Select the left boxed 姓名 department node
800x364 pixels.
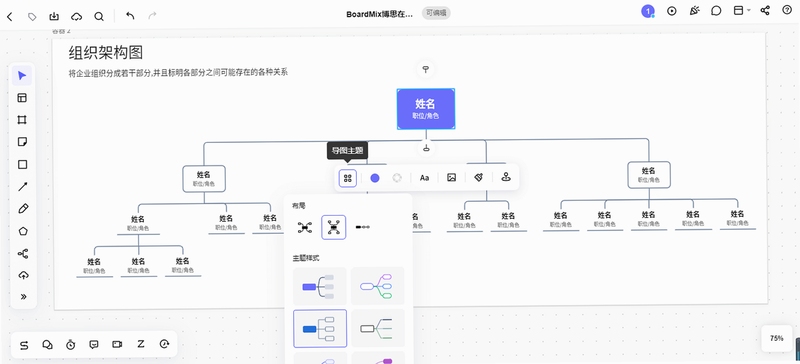pos(204,178)
